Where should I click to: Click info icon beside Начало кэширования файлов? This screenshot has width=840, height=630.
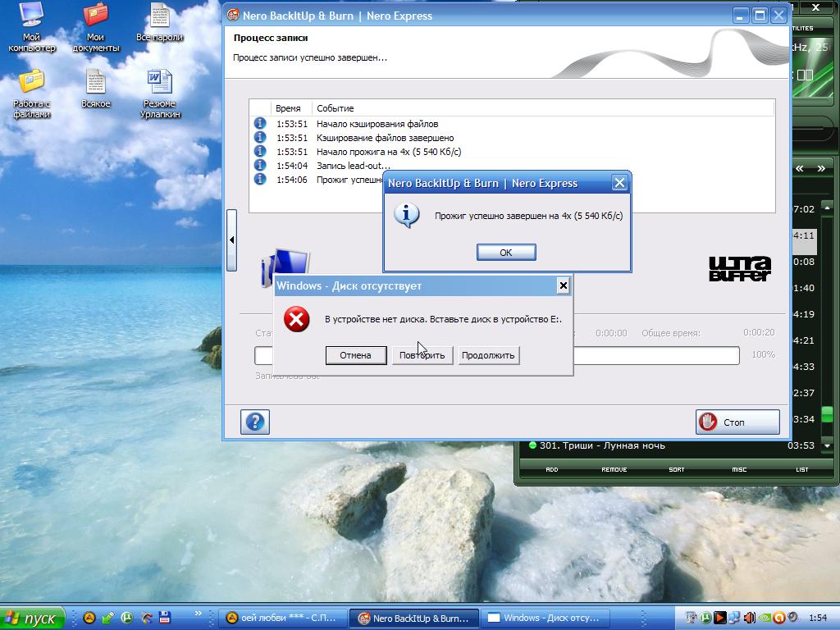pyautogui.click(x=260, y=124)
